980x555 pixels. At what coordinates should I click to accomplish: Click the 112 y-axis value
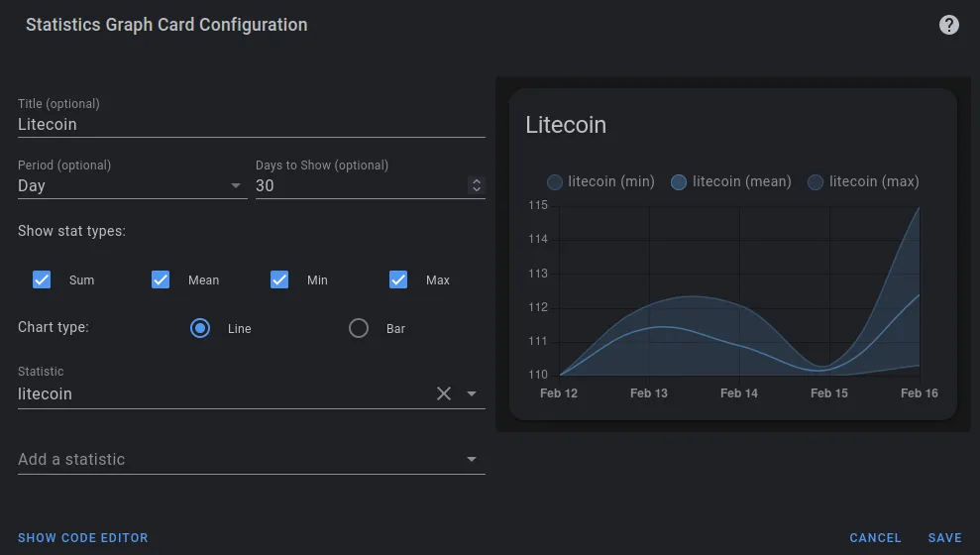coord(538,307)
